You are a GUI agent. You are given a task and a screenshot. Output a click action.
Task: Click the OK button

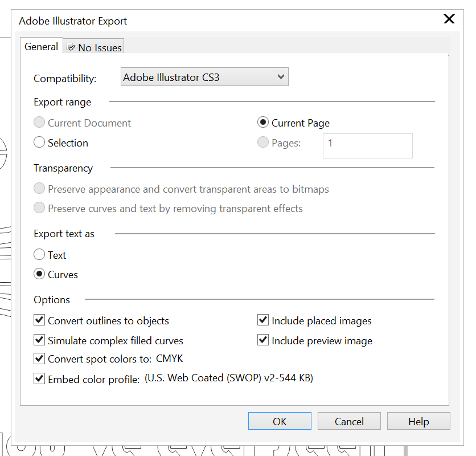coord(280,421)
